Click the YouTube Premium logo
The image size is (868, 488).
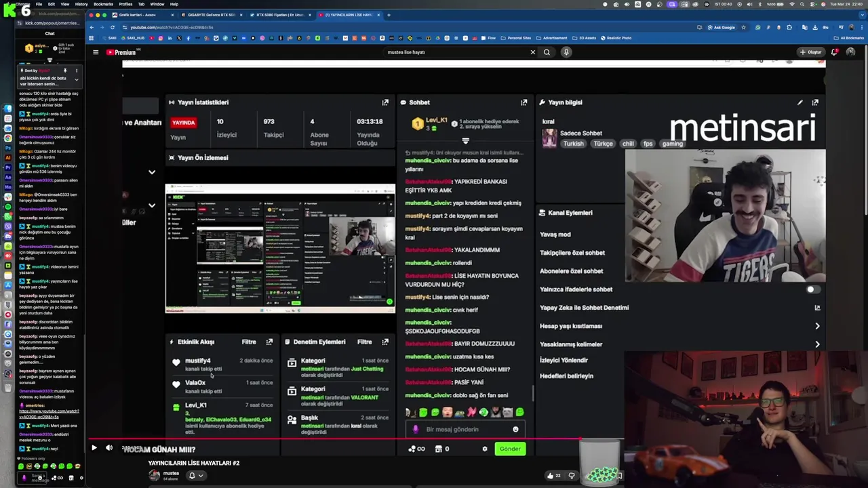(x=121, y=52)
